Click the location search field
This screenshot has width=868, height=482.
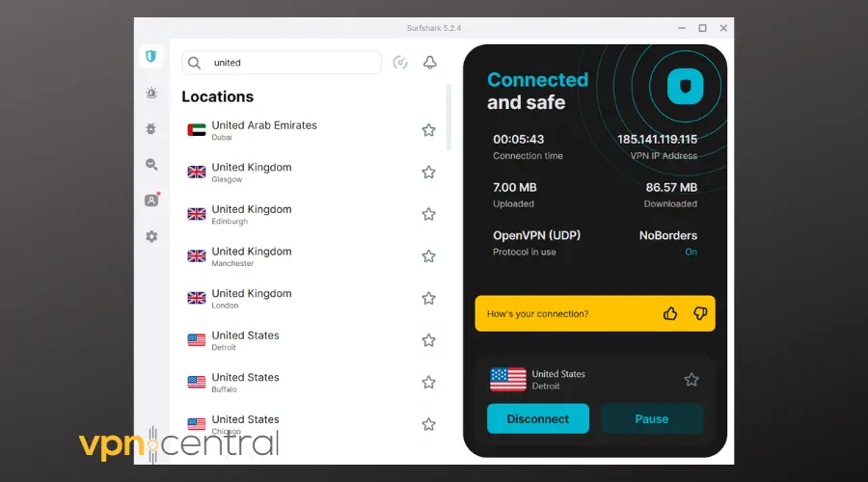tap(289, 63)
